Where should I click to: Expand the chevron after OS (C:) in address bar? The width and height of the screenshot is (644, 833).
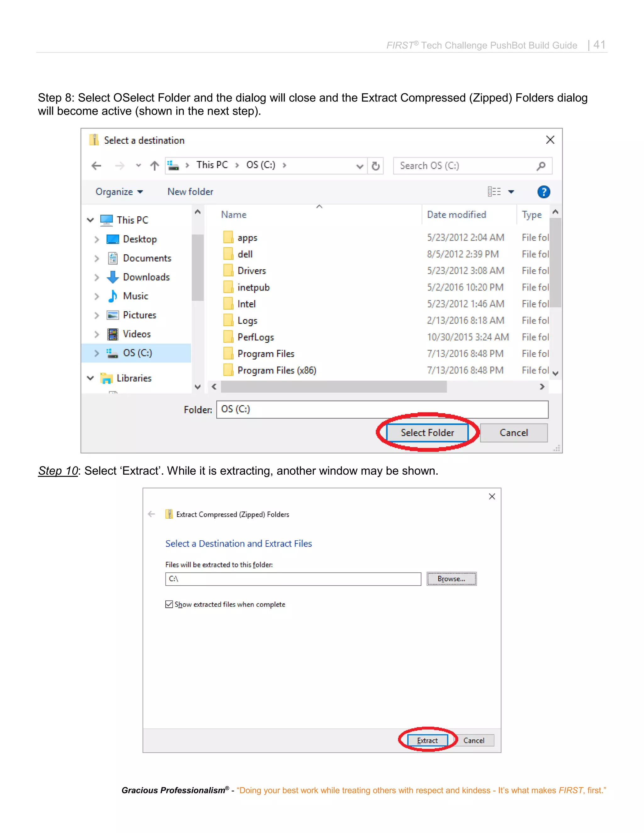284,166
